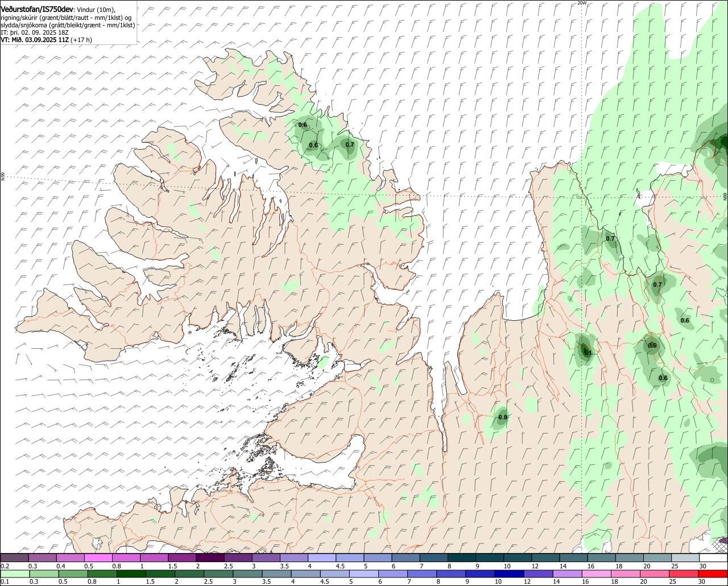728x586 pixels.
Task: Pick the light lavender top legend swatch between 4 and 4.5
Action: point(321,558)
